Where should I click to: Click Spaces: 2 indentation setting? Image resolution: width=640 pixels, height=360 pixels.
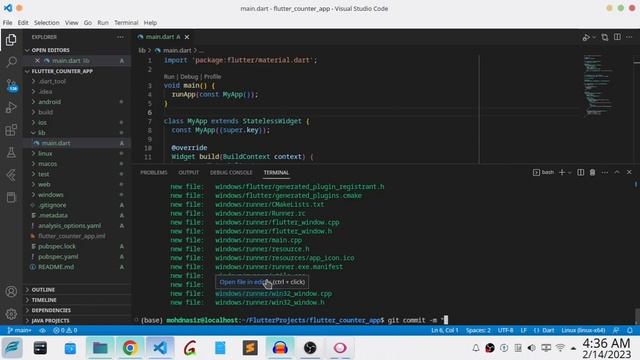click(478, 330)
